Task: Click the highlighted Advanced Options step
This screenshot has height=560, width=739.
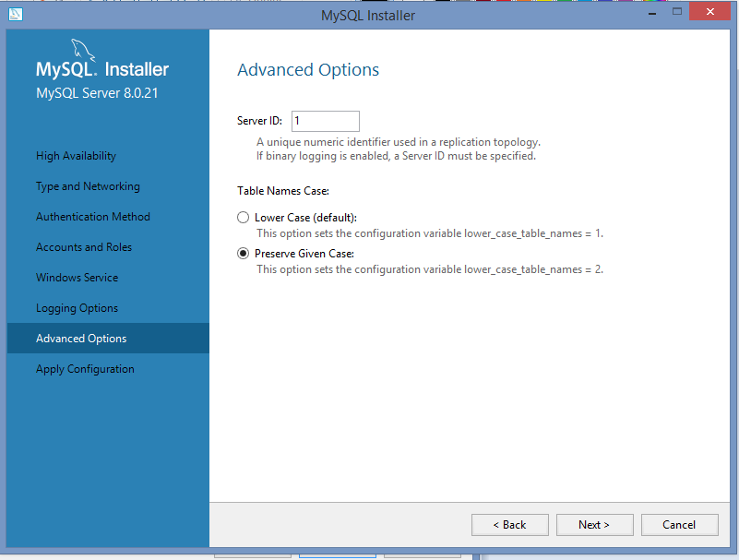Action: point(79,338)
